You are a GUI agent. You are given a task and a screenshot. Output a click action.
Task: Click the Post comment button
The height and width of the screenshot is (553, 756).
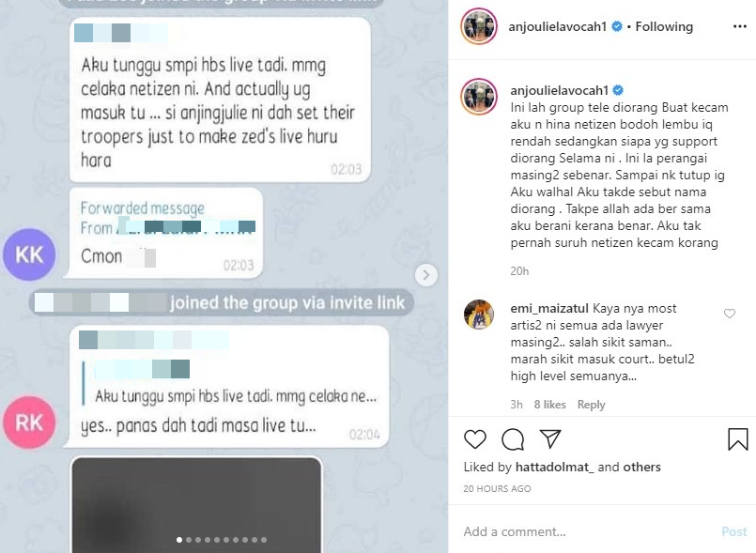point(733,531)
